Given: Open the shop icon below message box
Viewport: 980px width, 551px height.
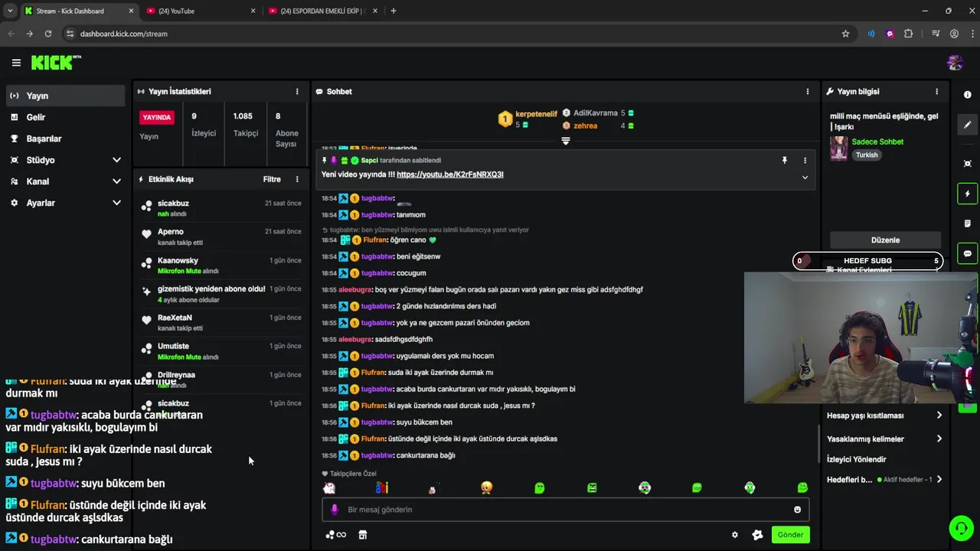Looking at the screenshot, I should click(363, 535).
